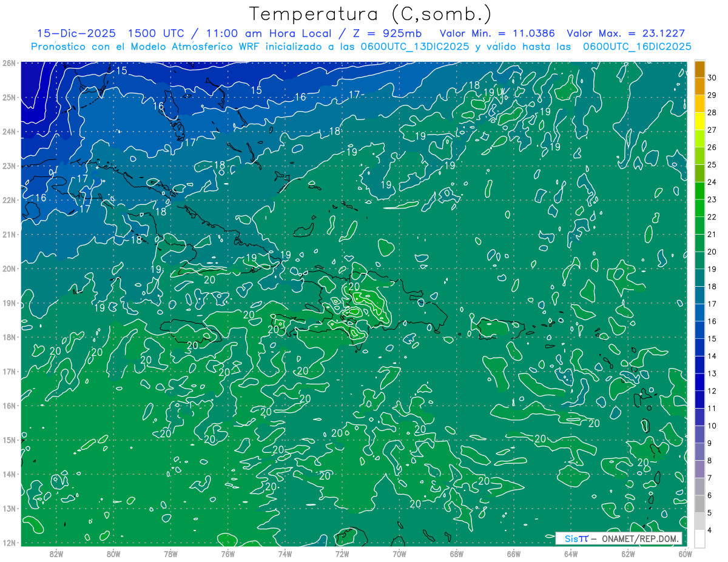Click the '66W' longitude label
The image size is (728, 562).
(x=514, y=554)
